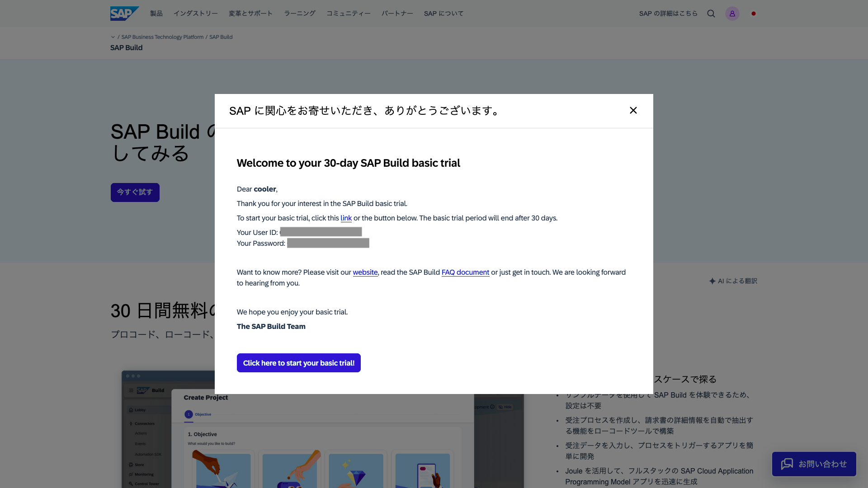Expand the breadcrumb chevron dropdown
This screenshot has height=488, width=868.
[x=113, y=37]
